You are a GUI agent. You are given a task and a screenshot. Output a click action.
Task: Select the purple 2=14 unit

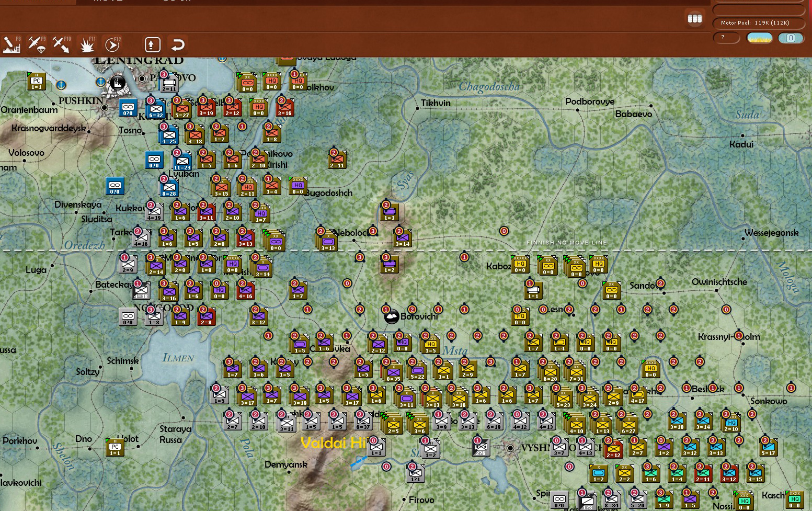[155, 266]
